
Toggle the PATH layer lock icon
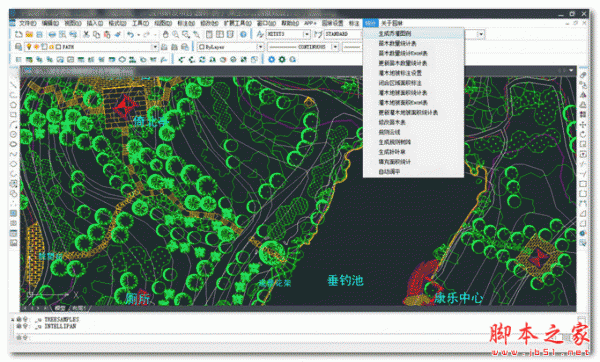[51, 47]
